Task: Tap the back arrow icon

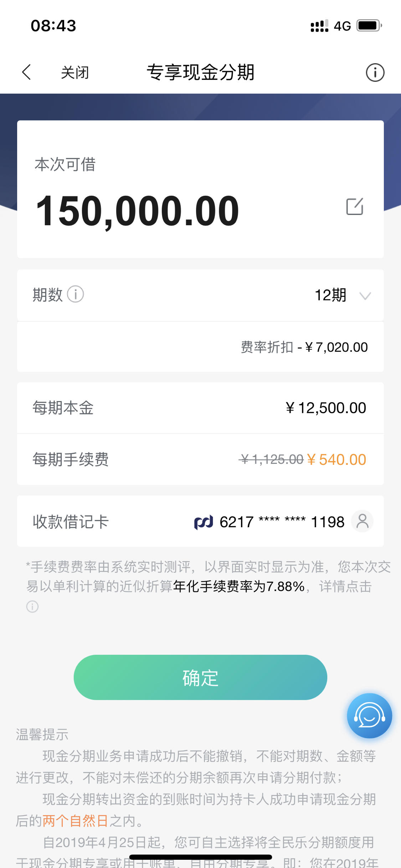Action: tap(26, 72)
